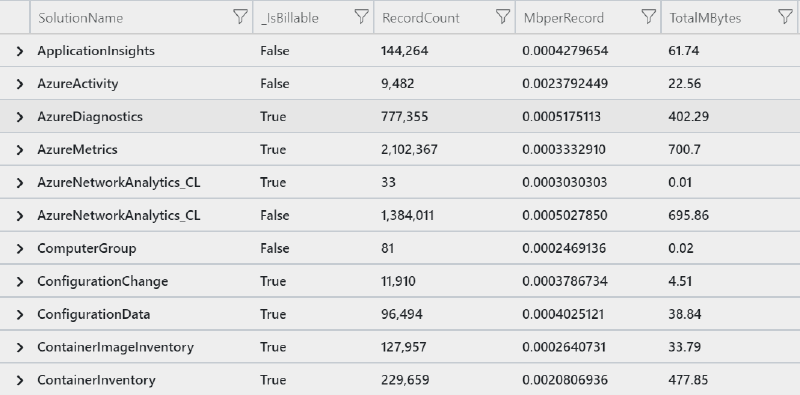Click TotalMBytes value 402.29
800x395 pixels.
point(688,117)
